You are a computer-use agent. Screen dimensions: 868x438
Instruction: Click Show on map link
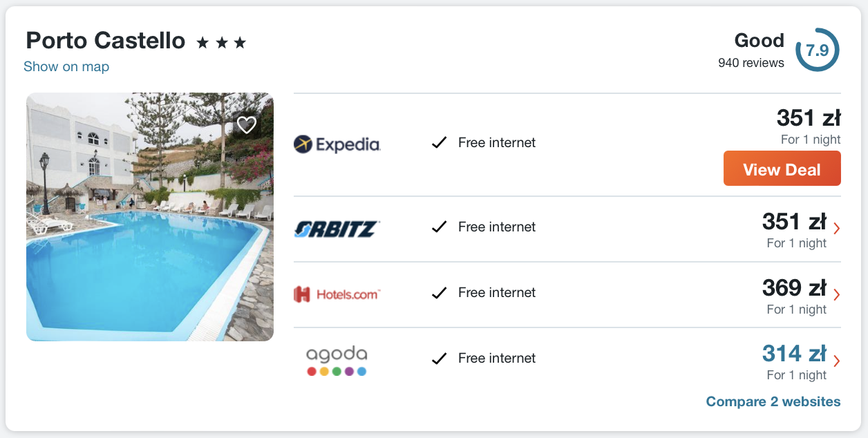(x=66, y=66)
